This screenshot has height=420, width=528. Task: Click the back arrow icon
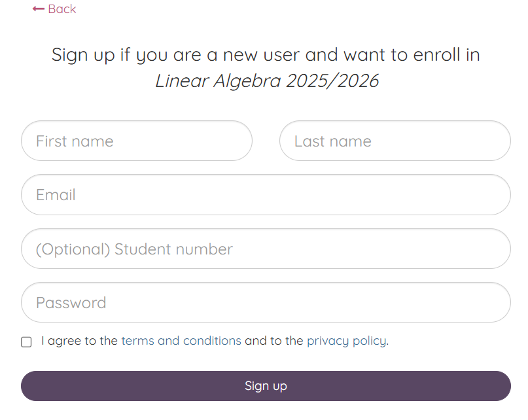tap(38, 9)
